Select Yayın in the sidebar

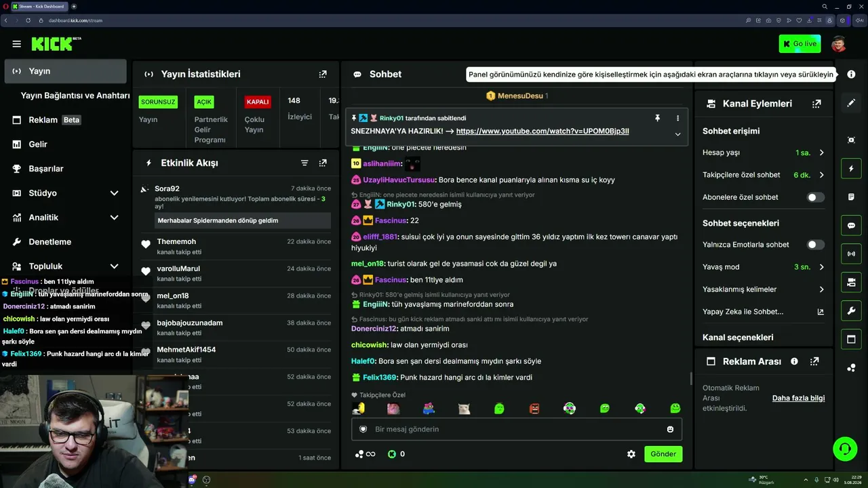coord(66,71)
